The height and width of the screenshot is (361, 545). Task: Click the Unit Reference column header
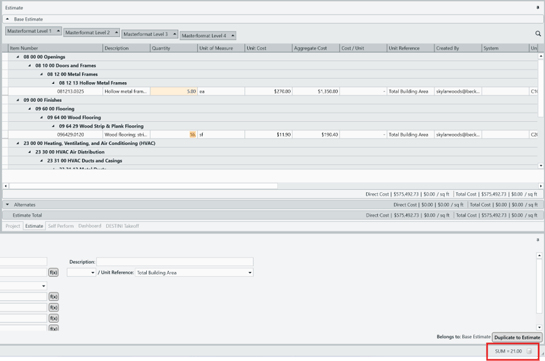410,48
